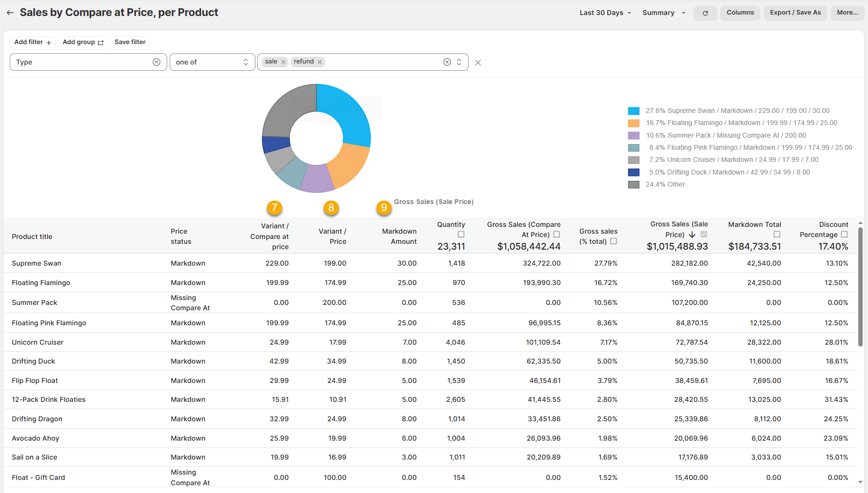
Task: Open the More... menu
Action: 847,13
